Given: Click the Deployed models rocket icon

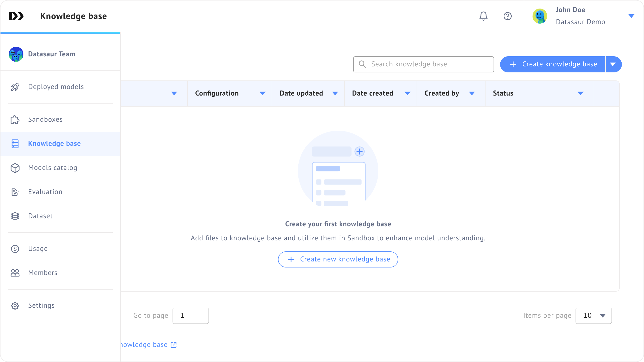Looking at the screenshot, I should [x=15, y=87].
